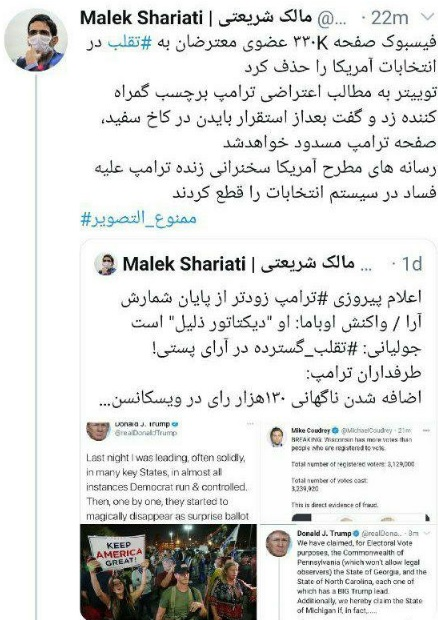Open the 'Last night I was leading' tweet image
Image resolution: width=438 pixels, height=620 pixels.
168,472
